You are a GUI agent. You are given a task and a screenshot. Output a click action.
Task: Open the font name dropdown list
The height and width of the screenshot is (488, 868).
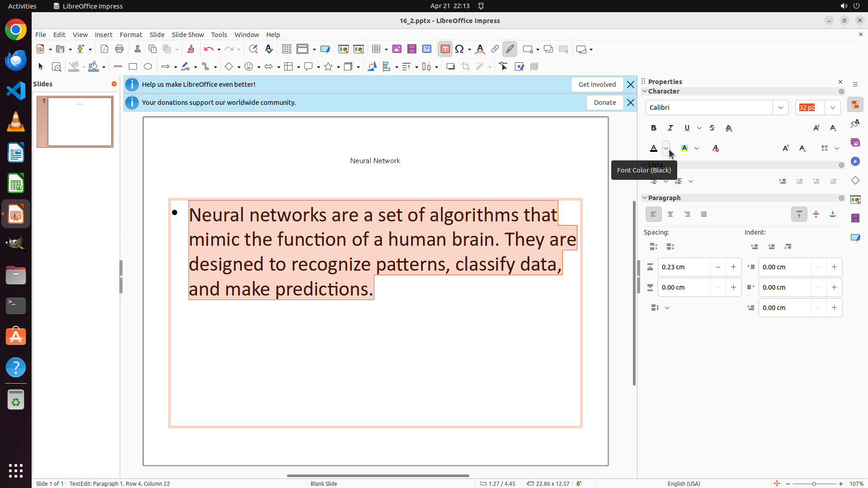tap(781, 108)
